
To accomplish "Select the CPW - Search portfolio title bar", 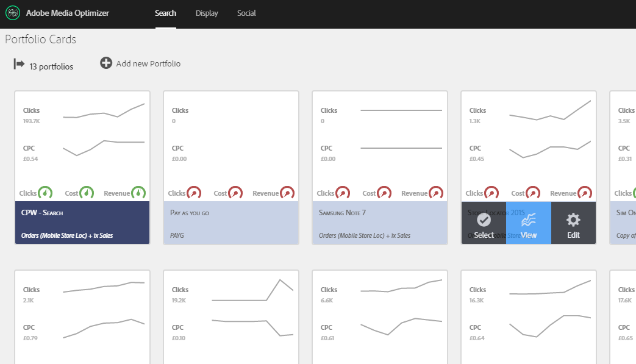I will pos(82,223).
